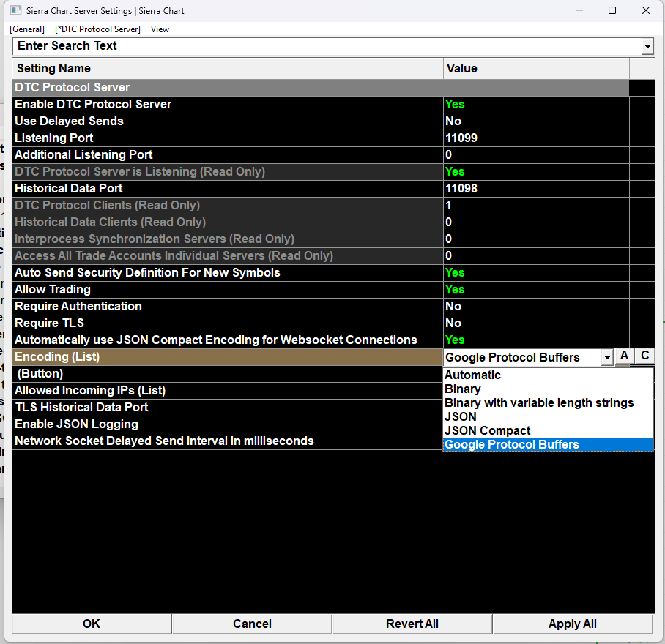Select the Listening Port setting name
The height and width of the screenshot is (644, 665).
tap(228, 138)
